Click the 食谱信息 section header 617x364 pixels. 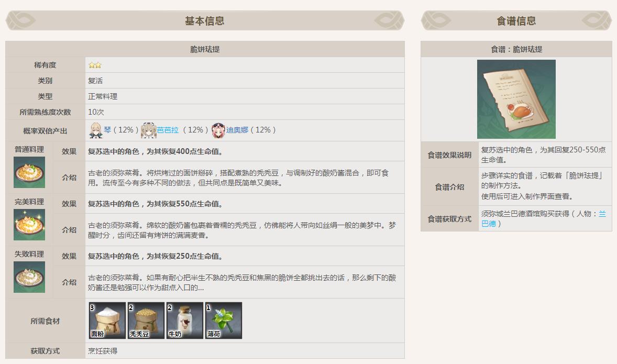tap(516, 21)
